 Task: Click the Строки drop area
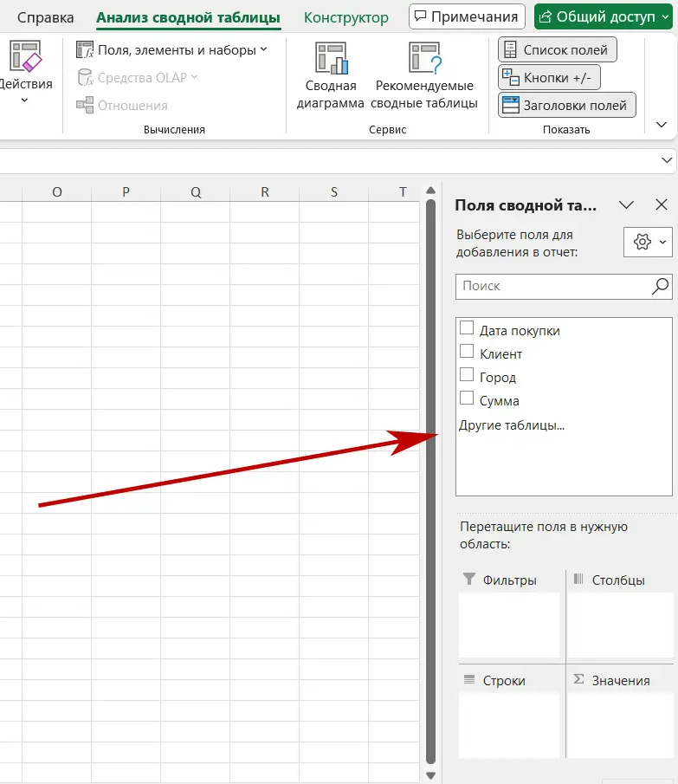click(509, 725)
